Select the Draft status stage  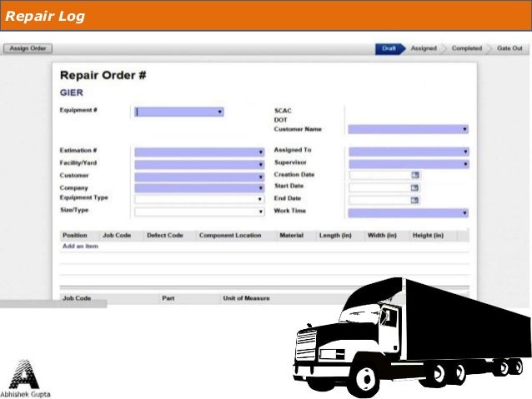coord(389,49)
